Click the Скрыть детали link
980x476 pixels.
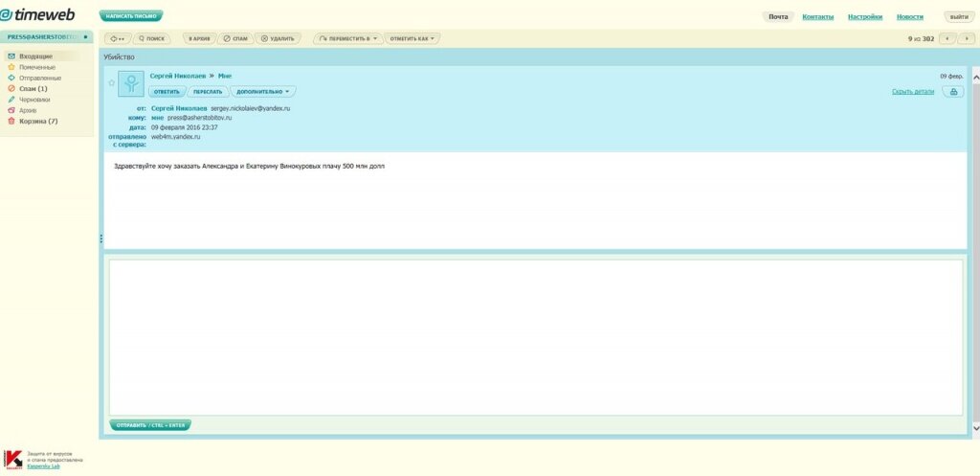click(x=912, y=92)
